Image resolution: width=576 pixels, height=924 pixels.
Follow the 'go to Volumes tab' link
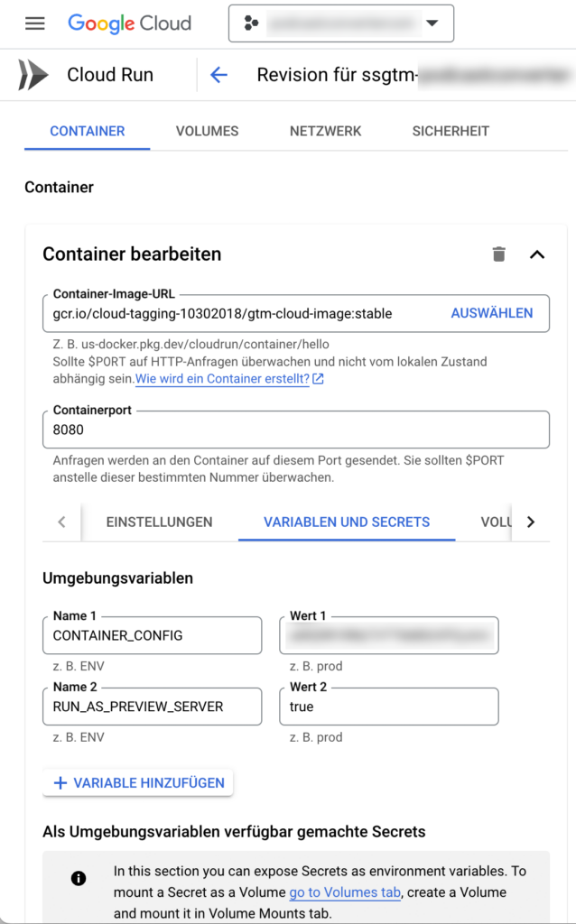tap(345, 892)
